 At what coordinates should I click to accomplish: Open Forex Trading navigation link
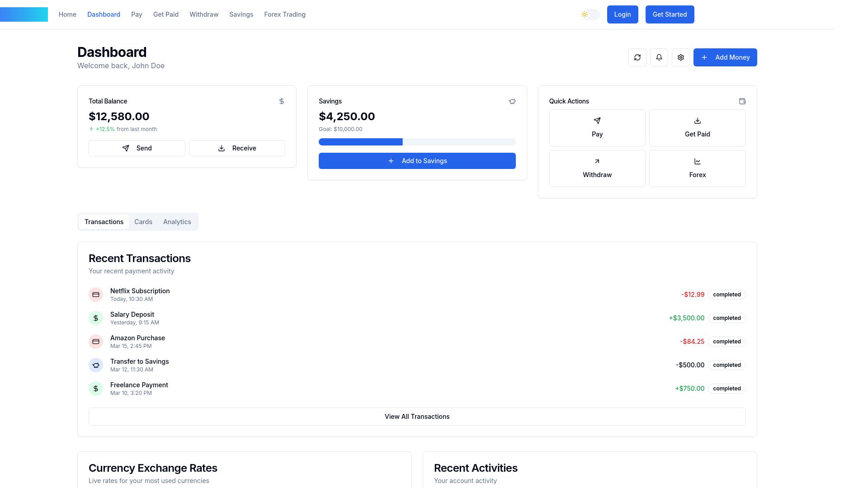click(x=285, y=14)
